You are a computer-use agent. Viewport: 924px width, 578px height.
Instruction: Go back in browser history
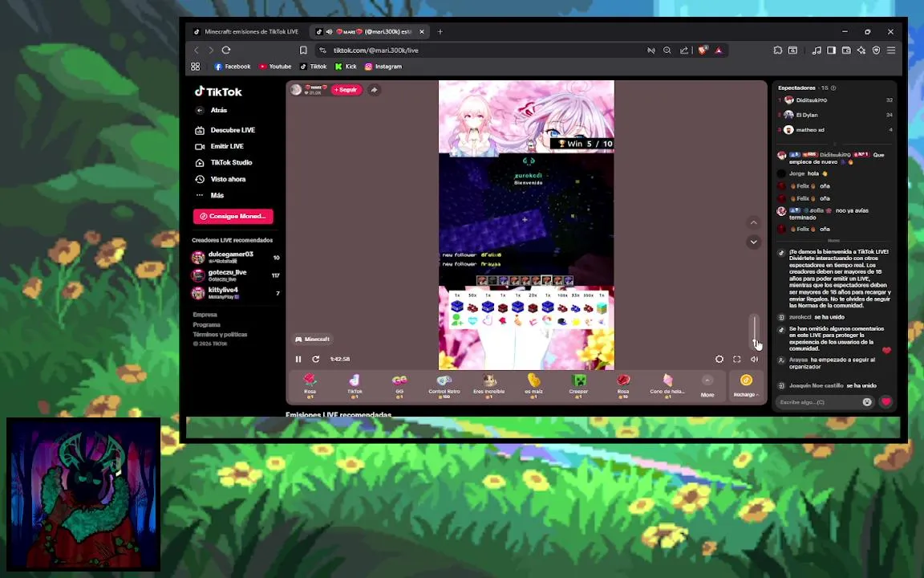pyautogui.click(x=197, y=50)
